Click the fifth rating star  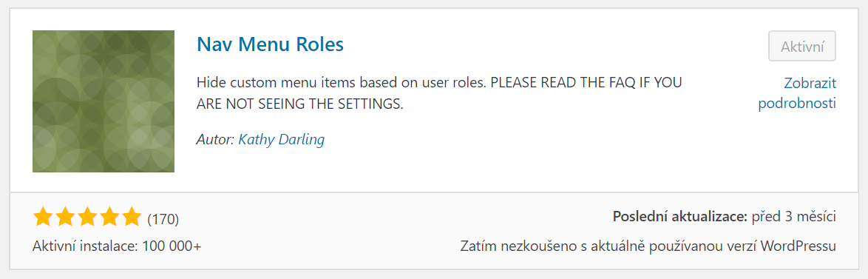[132, 218]
